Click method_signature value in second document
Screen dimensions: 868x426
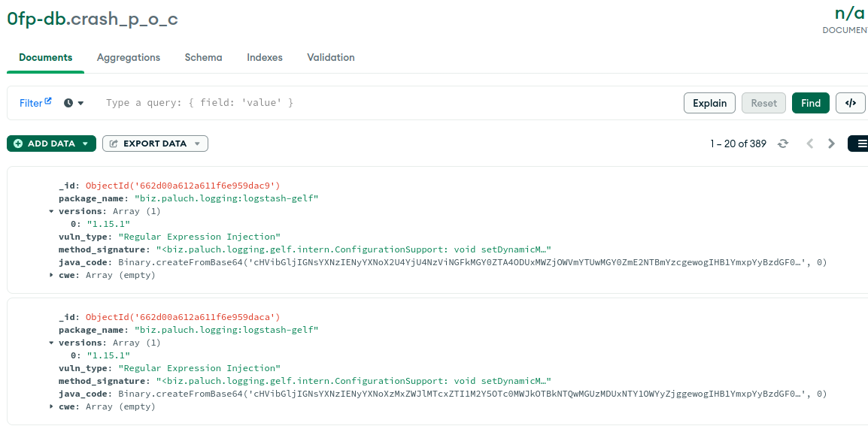(354, 381)
